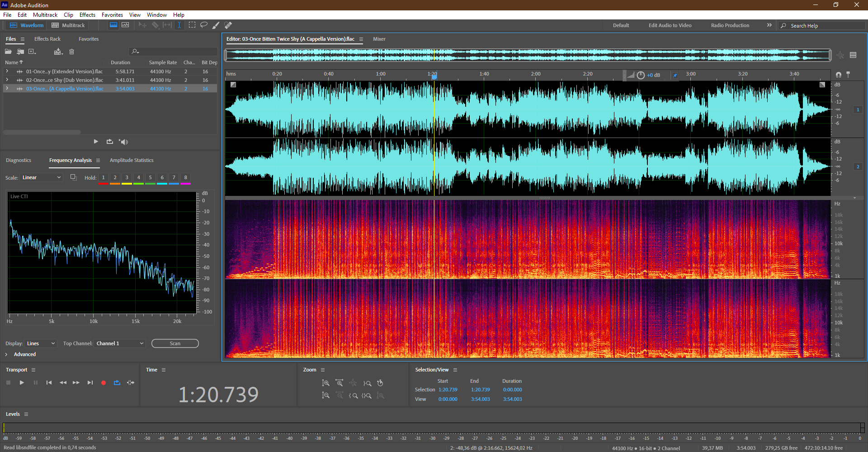
Task: Open the Multitrack menu
Action: click(45, 15)
